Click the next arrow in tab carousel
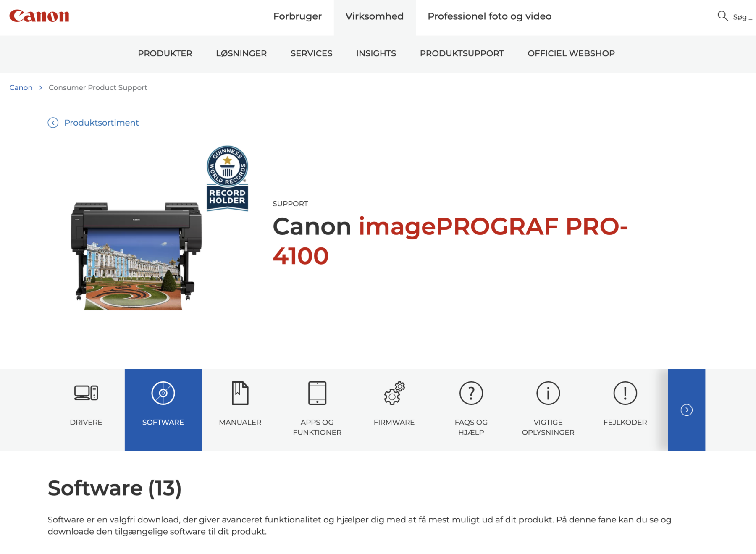This screenshot has height=554, width=756. click(x=687, y=410)
